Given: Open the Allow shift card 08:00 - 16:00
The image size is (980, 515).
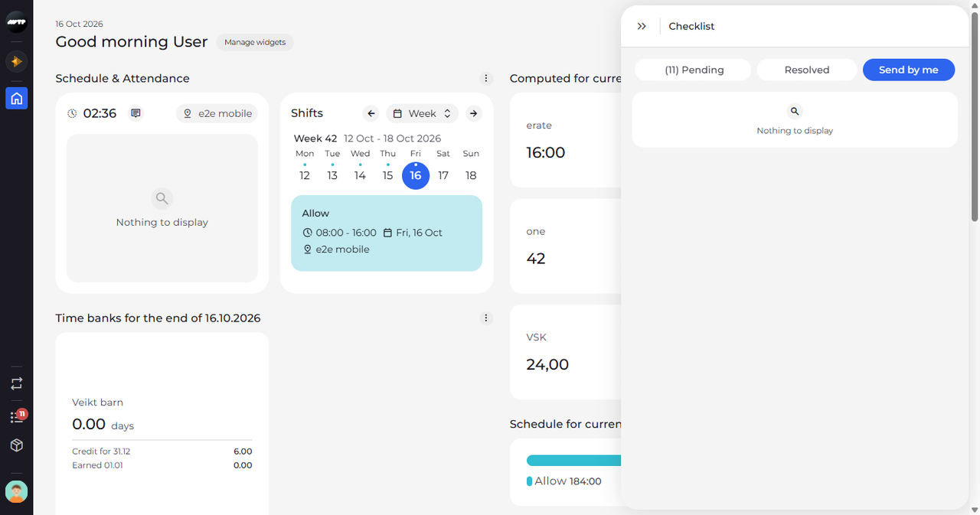Looking at the screenshot, I should click(387, 233).
